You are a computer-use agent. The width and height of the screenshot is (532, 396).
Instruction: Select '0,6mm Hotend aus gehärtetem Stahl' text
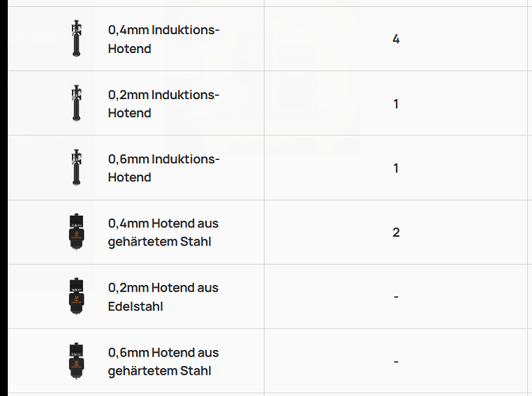[163, 361]
